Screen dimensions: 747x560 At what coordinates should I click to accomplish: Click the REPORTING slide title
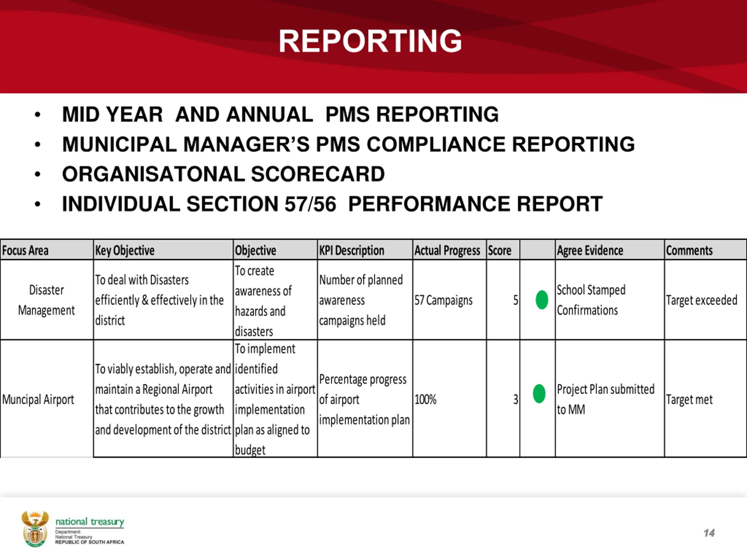point(370,41)
